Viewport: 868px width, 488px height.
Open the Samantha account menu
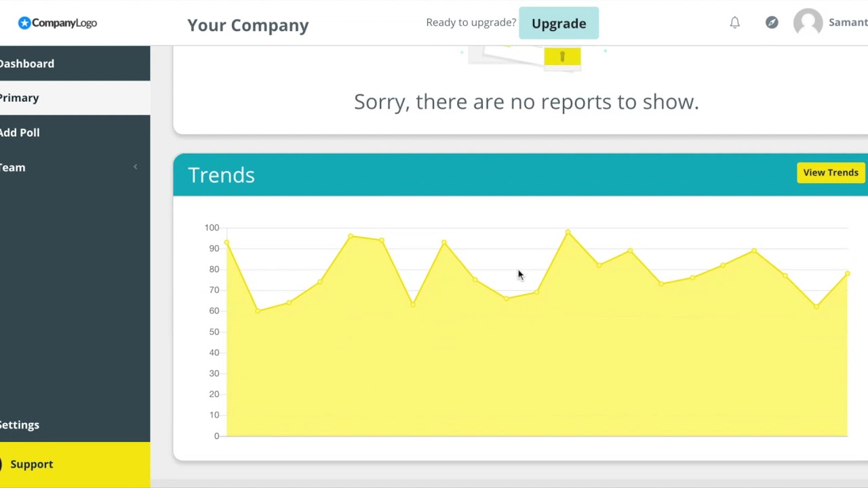tap(848, 23)
